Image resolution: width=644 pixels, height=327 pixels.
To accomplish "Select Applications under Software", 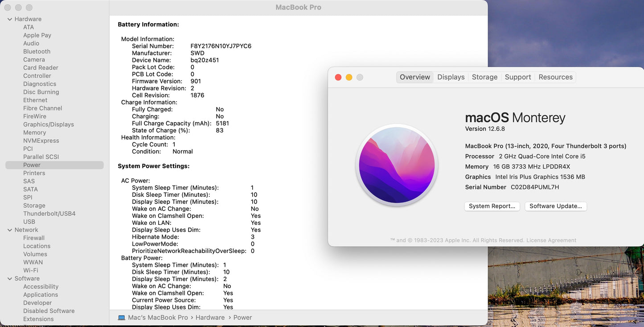I will [x=40, y=295].
